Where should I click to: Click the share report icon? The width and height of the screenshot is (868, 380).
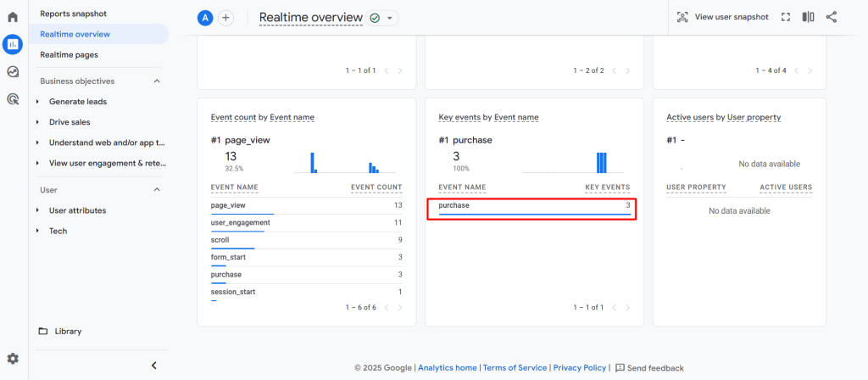point(831,17)
